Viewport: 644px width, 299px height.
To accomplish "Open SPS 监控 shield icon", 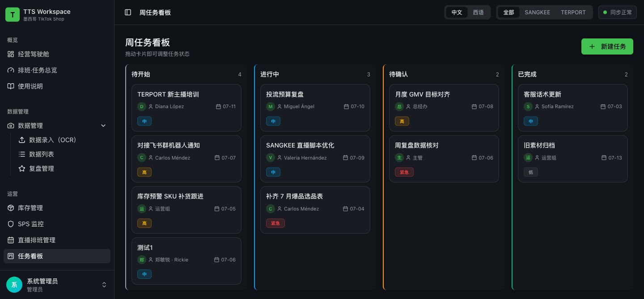I will coord(11,224).
